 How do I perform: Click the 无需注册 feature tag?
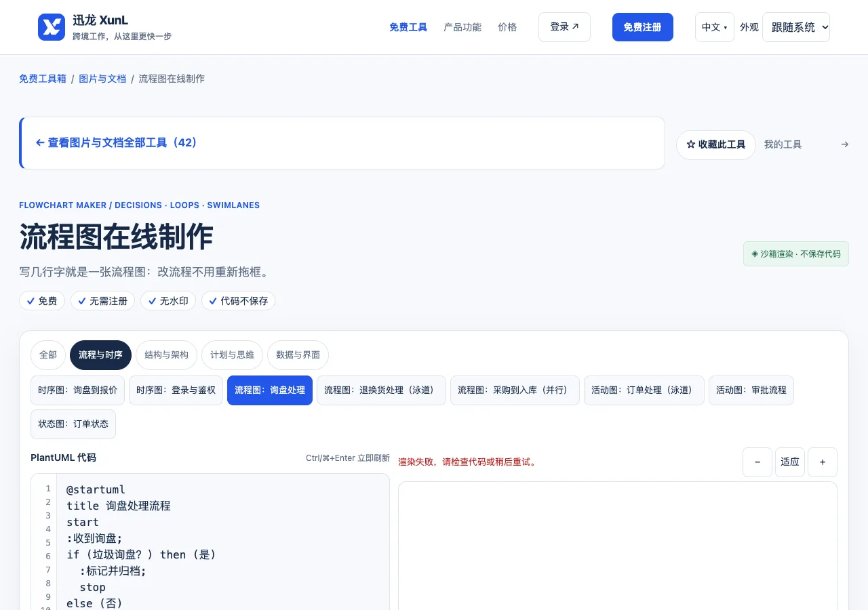point(103,301)
